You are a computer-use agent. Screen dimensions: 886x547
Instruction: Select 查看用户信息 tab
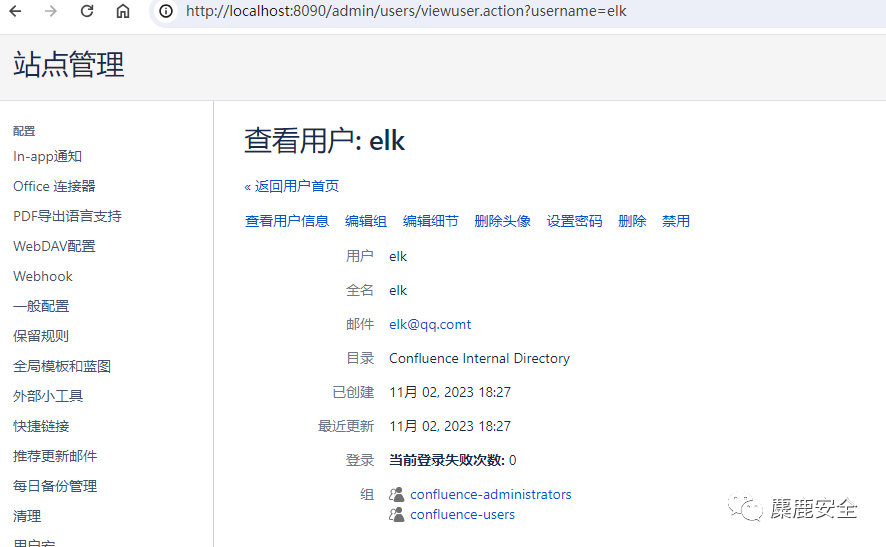pyautogui.click(x=286, y=221)
